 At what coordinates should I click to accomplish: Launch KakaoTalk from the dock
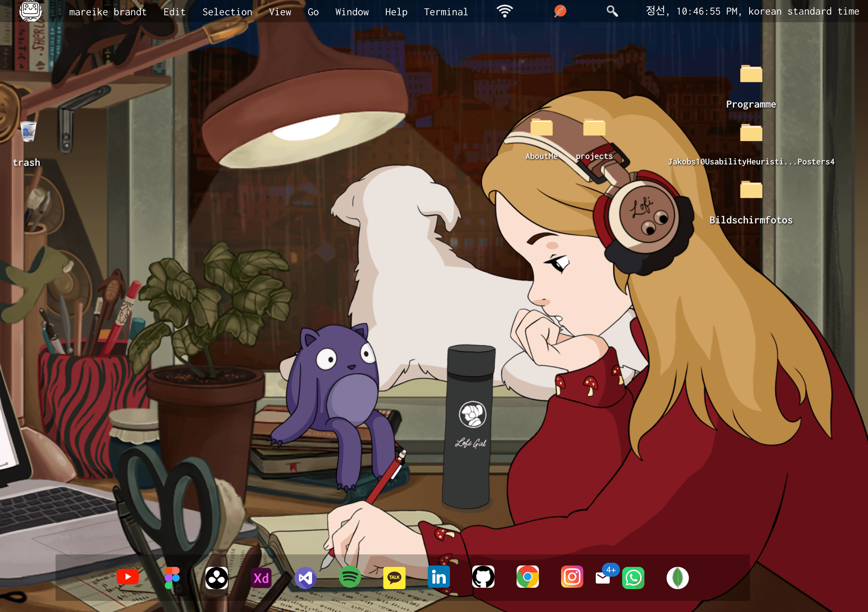[x=394, y=578]
